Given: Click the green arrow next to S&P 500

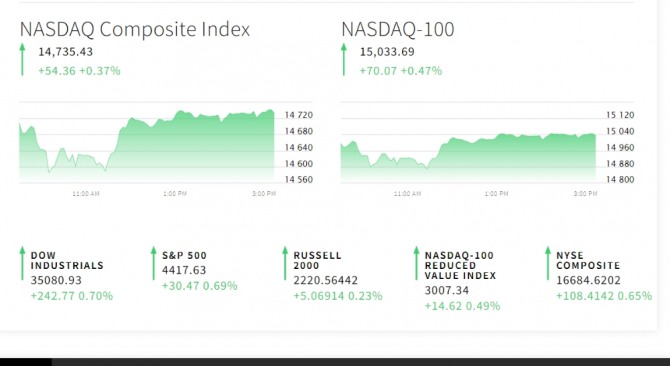Looking at the screenshot, I should coord(153,264).
